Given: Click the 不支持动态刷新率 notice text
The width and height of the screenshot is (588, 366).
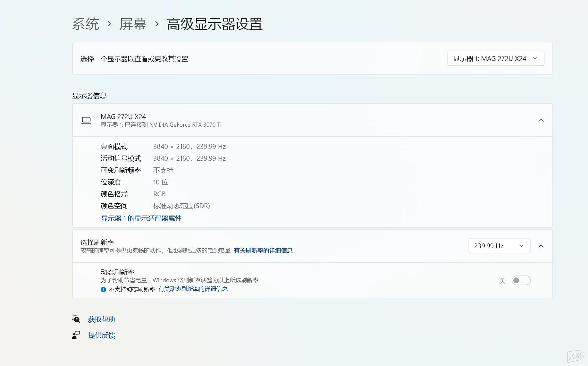Looking at the screenshot, I should coord(132,289).
